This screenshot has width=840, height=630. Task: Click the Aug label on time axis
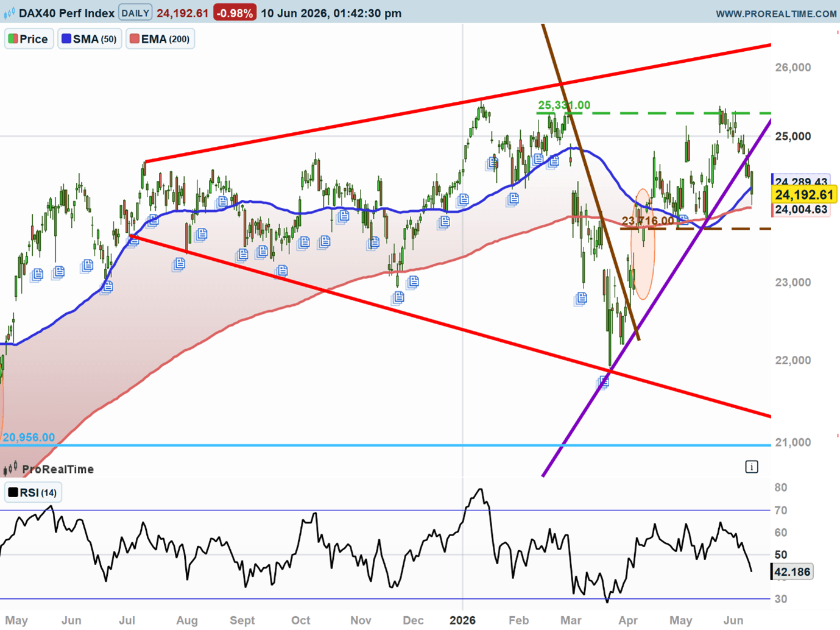(187, 620)
